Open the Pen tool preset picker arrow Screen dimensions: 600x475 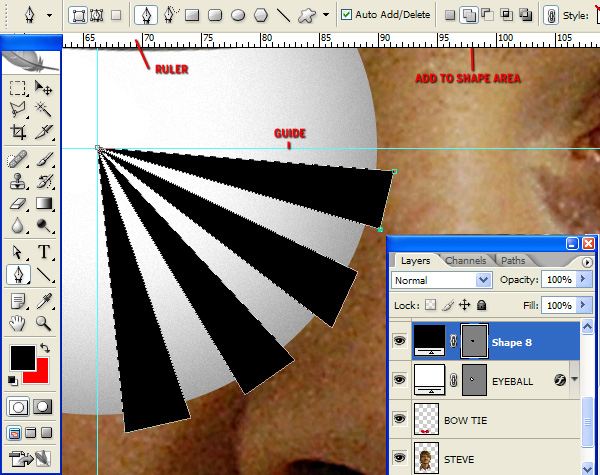point(49,16)
